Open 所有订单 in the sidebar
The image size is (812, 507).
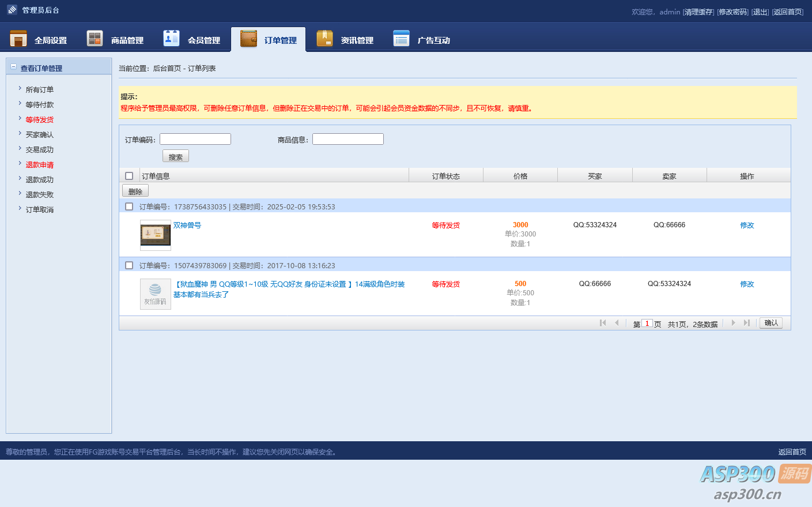(39, 90)
